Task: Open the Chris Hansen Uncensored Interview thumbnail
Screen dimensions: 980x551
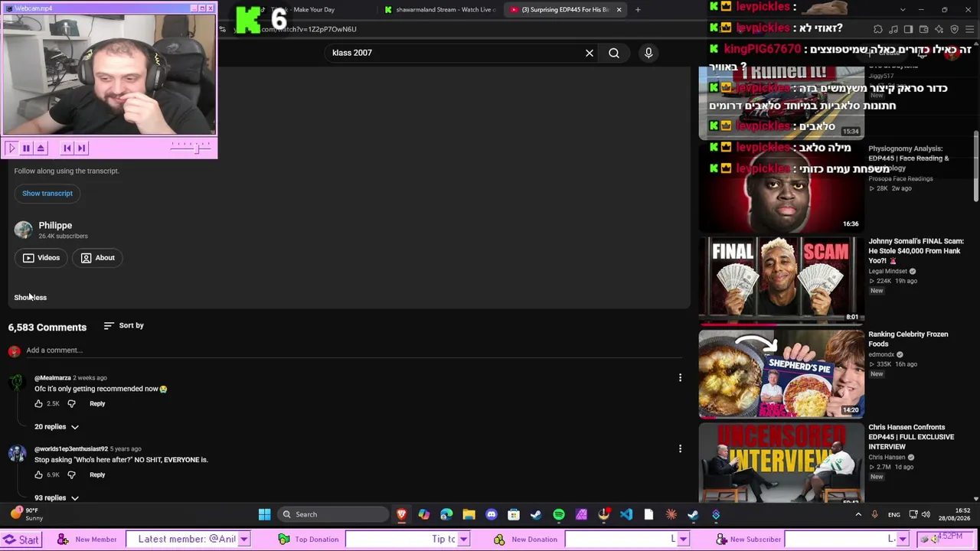Action: [x=781, y=462]
